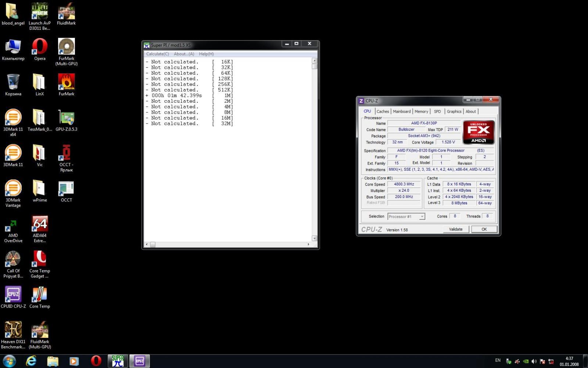The width and height of the screenshot is (588, 368).
Task: Open Internet Explorer from the taskbar
Action: (31, 361)
